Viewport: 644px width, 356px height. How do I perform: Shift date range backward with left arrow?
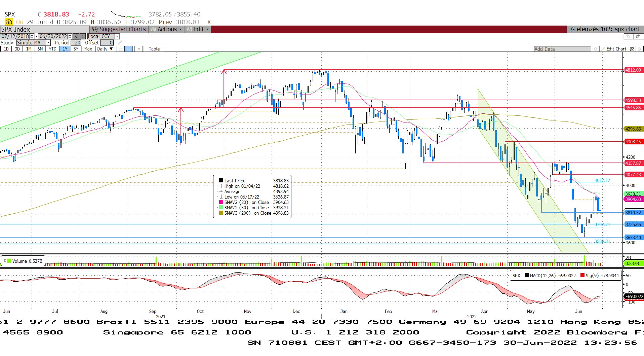tap(76, 36)
